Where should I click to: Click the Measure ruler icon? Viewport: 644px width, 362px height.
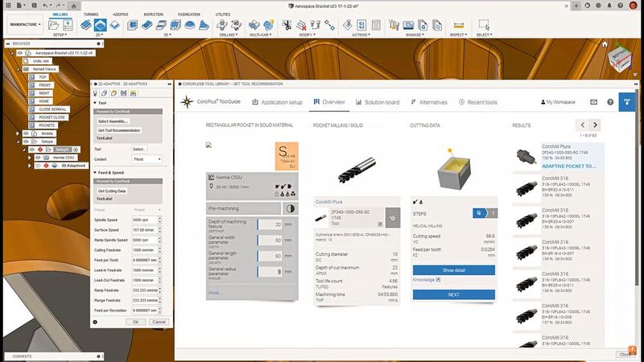[458, 25]
